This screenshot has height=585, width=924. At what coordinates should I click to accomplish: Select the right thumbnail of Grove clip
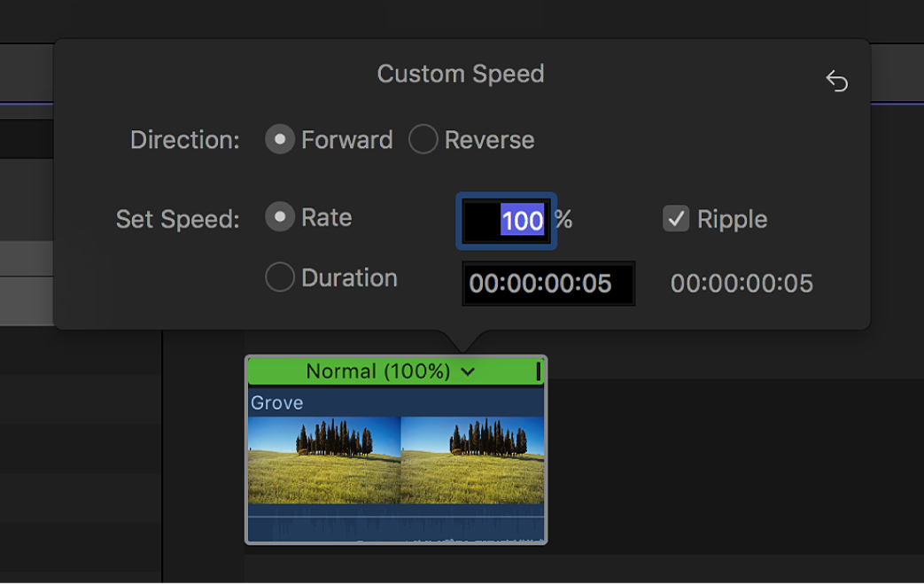(x=472, y=460)
